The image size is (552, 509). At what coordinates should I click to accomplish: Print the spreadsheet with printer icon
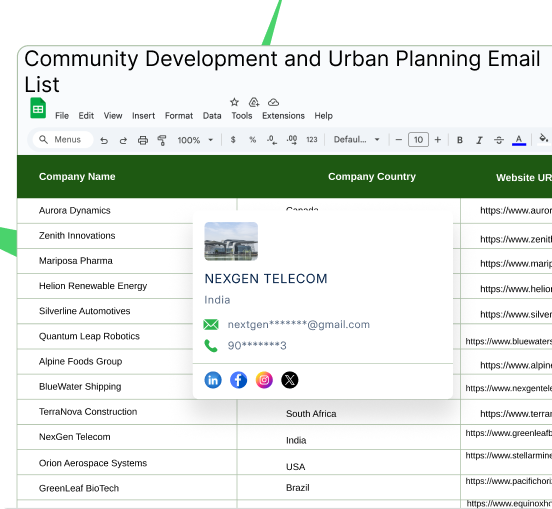pos(143,140)
